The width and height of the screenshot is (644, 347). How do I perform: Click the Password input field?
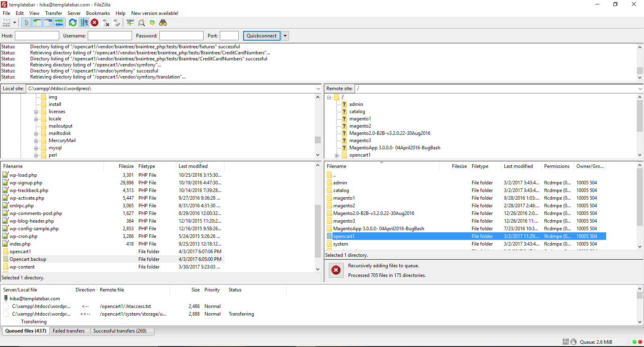(x=182, y=36)
